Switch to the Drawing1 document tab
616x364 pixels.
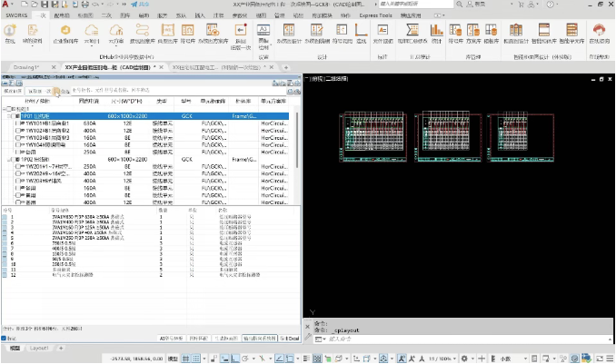[26, 67]
